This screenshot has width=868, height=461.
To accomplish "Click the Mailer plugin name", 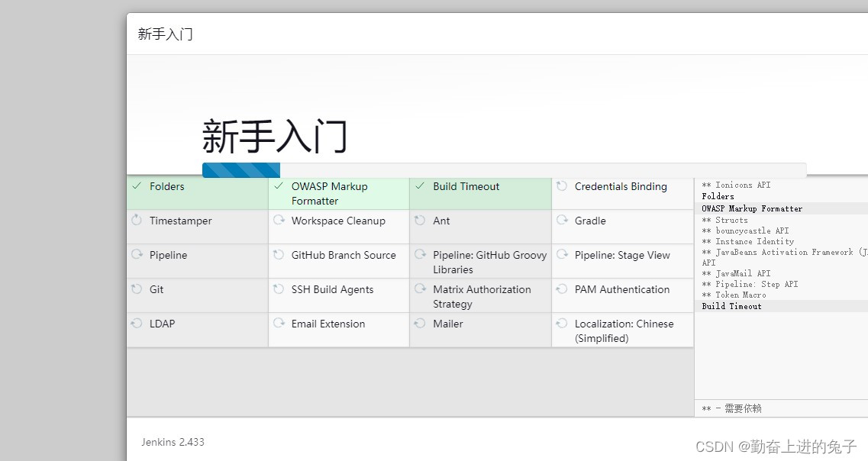I will tap(448, 324).
